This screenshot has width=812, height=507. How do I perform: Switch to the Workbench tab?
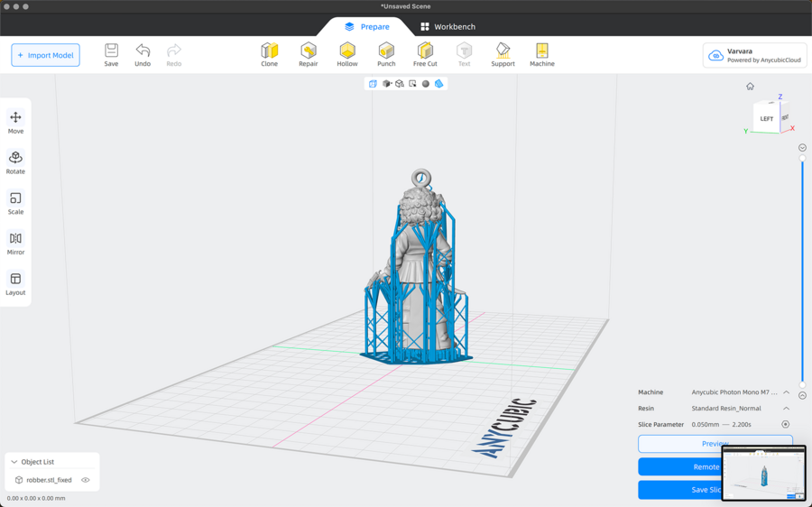pyautogui.click(x=448, y=27)
